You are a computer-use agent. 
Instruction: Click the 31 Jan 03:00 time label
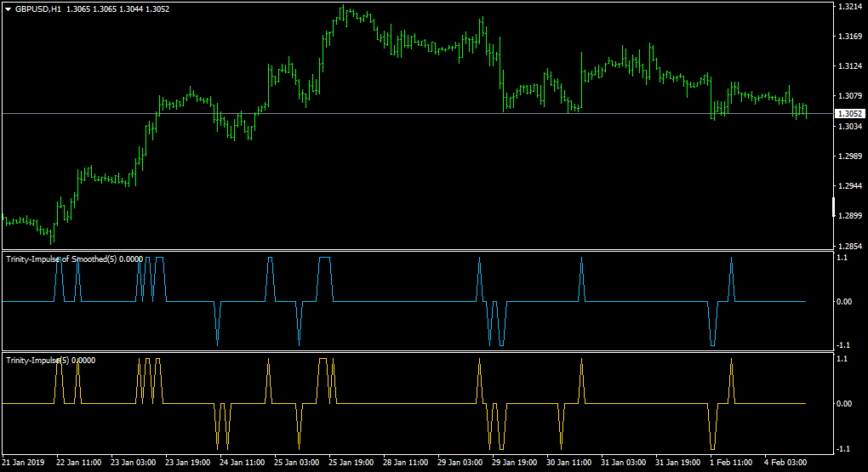pyautogui.click(x=623, y=462)
